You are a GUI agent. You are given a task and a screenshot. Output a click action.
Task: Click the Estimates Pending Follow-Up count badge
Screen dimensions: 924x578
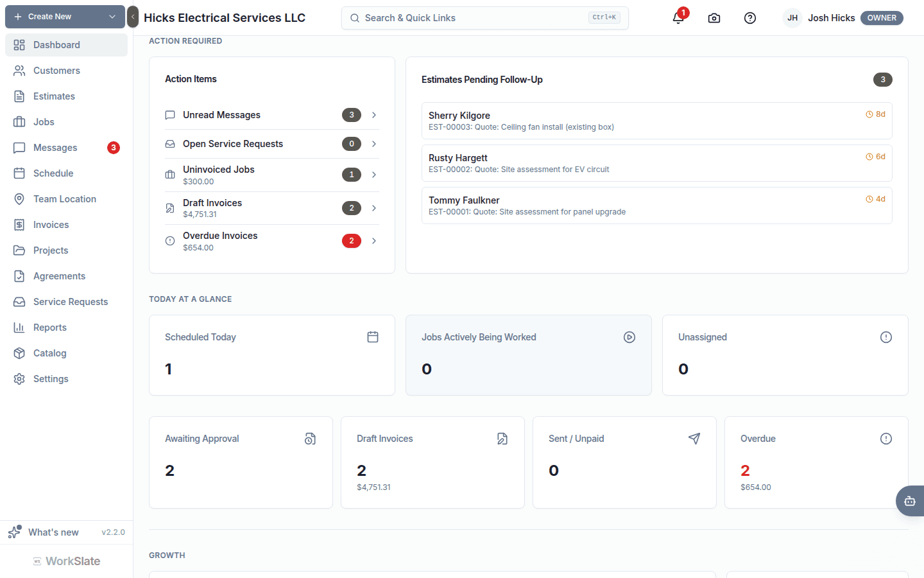883,80
